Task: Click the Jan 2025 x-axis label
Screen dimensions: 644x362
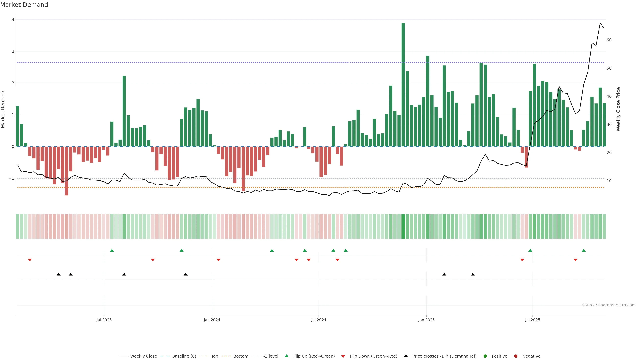Action: point(426,320)
